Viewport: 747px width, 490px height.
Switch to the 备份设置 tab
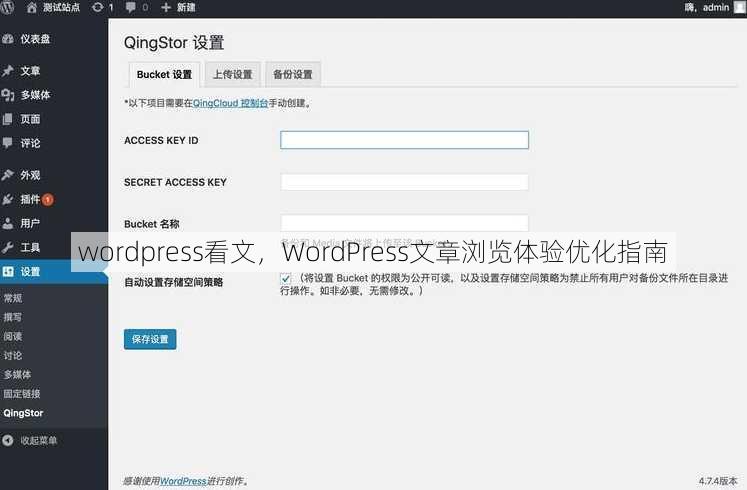pos(293,75)
